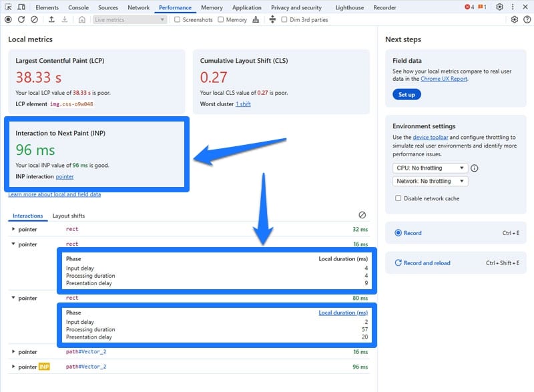Open the Chrome UX Report link
This screenshot has width=534, height=392.
444,79
